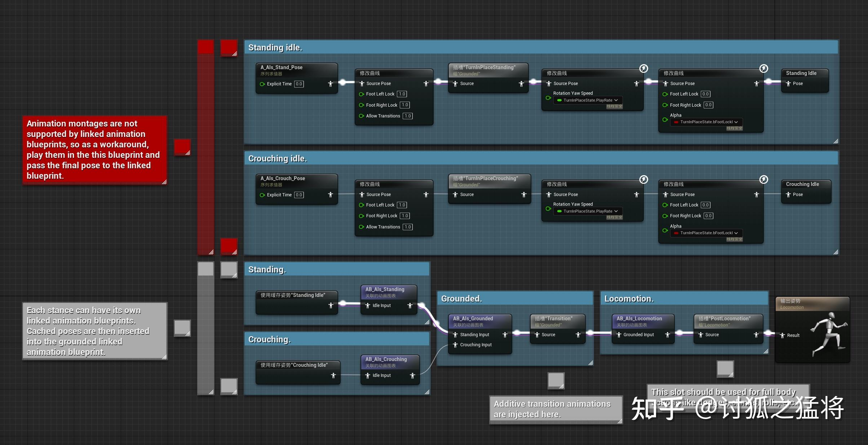Click the lightning icon on the rightmost Standing idle Modify Curve node
Viewport: 868px width, 445px height.
coord(763,68)
